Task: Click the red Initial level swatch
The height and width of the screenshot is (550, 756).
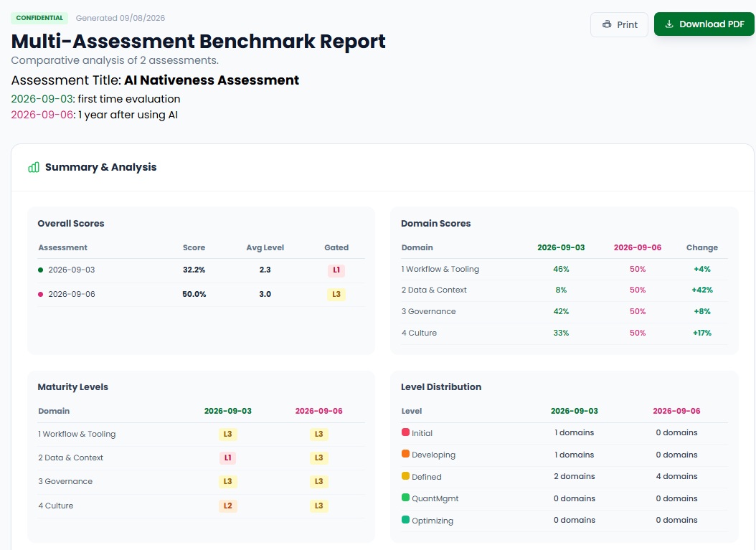Action: tap(405, 432)
